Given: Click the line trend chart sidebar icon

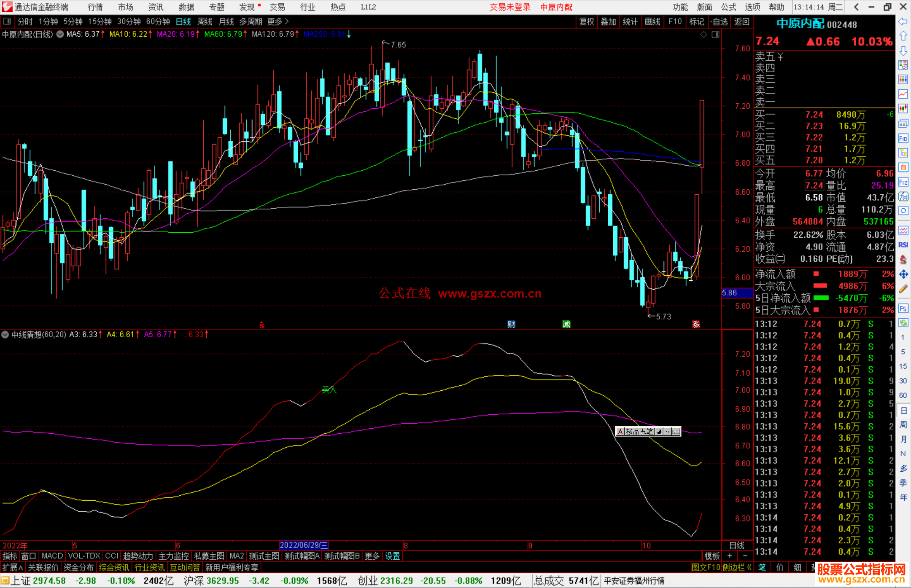Looking at the screenshot, I should coord(903,94).
